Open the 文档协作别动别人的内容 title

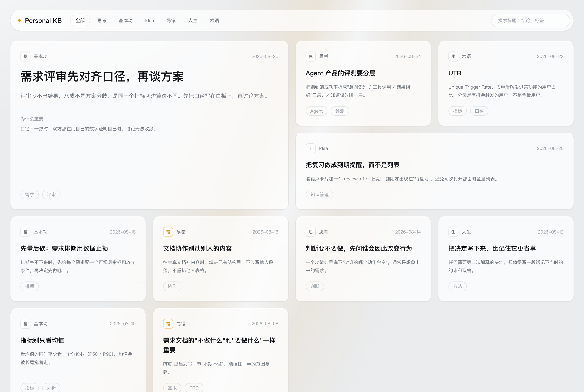click(x=198, y=249)
